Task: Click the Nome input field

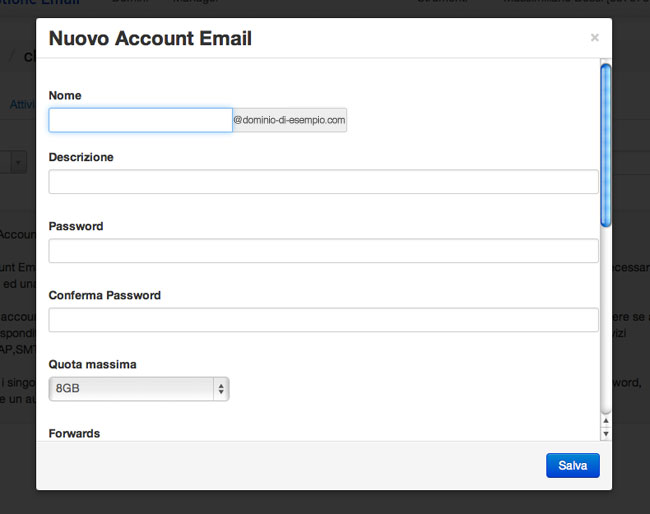Action: click(x=140, y=121)
